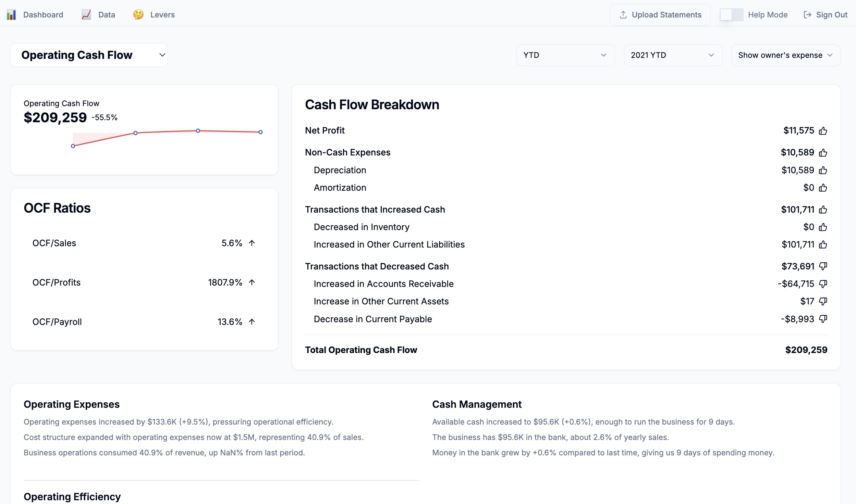Open the 2021 YTD year selector
The width and height of the screenshot is (856, 504).
[673, 55]
